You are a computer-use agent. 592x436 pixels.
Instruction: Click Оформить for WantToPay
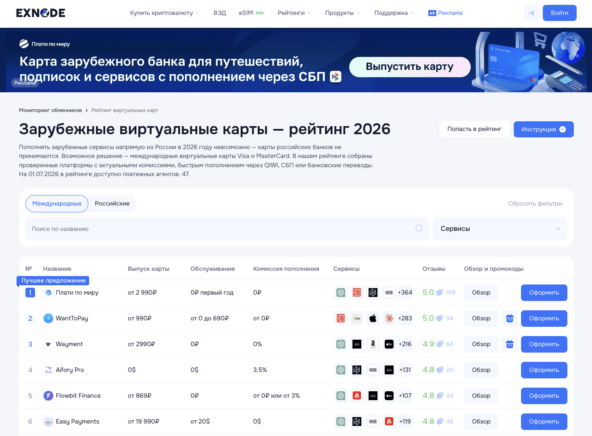pos(544,318)
